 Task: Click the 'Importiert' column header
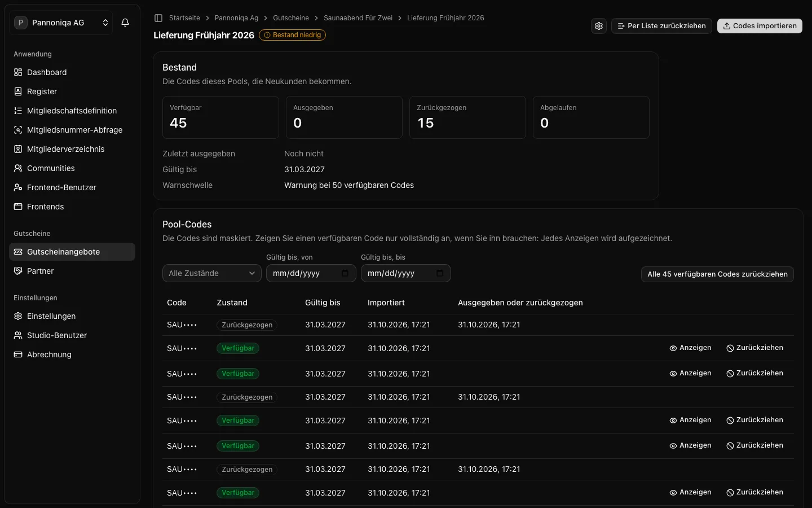[x=386, y=303]
